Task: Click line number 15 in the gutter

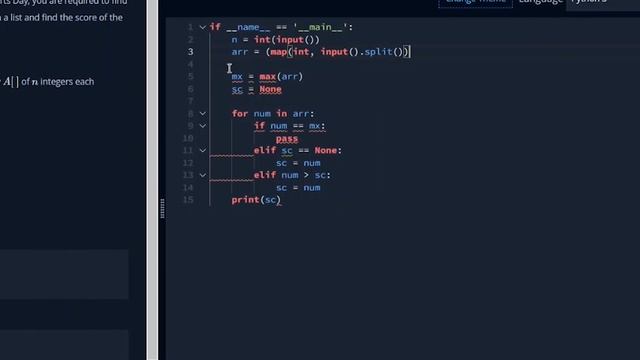Action: click(188, 200)
